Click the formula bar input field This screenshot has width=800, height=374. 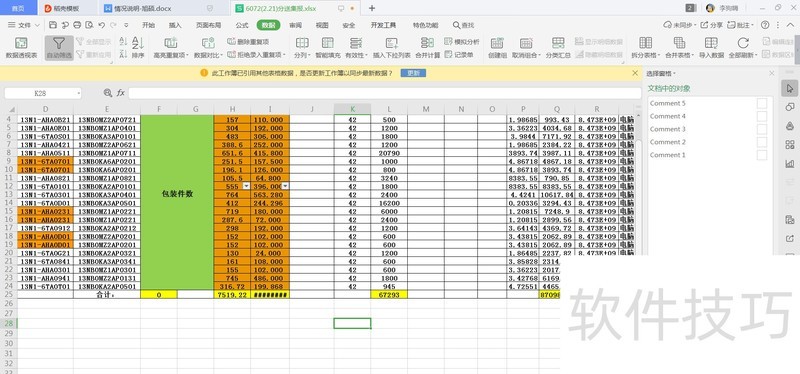coord(385,93)
